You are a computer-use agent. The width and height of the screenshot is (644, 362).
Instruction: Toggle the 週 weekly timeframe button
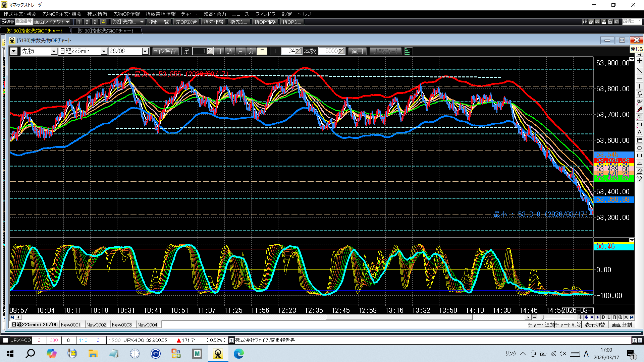(x=229, y=51)
